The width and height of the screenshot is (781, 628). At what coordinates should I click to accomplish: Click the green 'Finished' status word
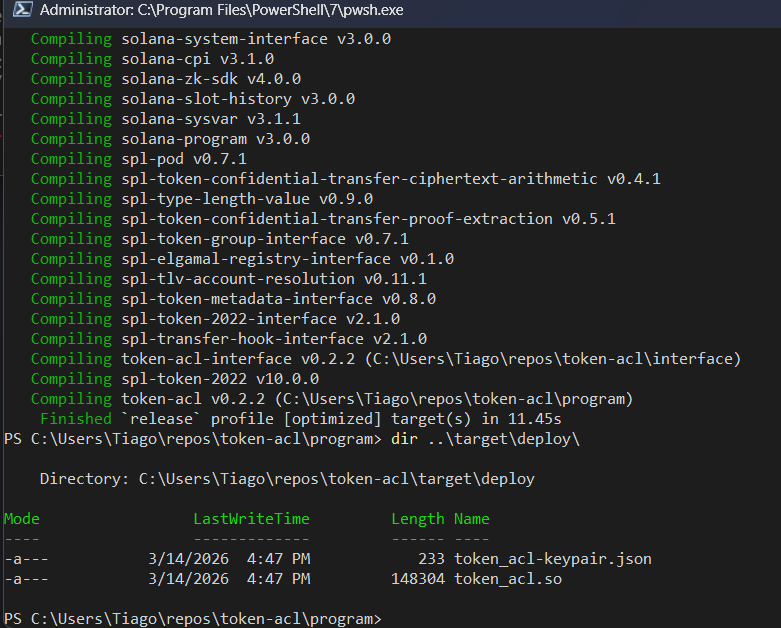tap(76, 418)
